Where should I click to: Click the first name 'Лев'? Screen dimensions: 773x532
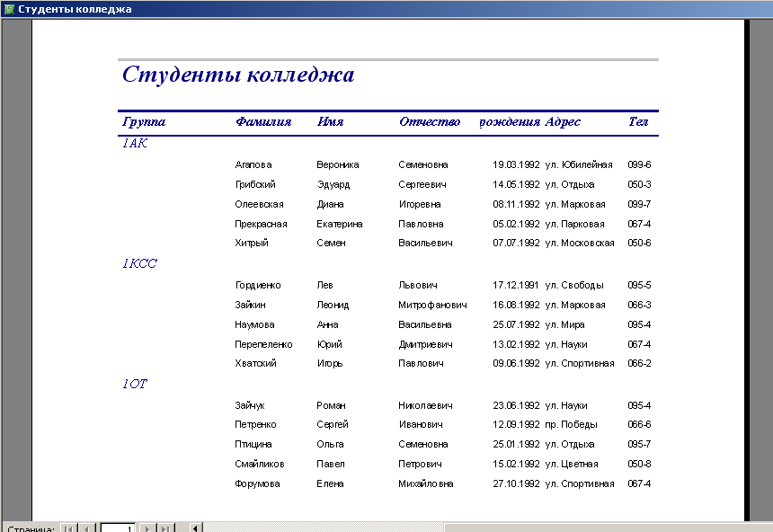click(324, 285)
